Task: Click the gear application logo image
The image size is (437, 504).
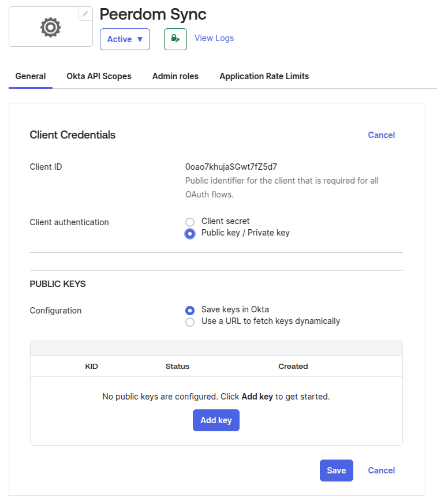Action: click(50, 27)
